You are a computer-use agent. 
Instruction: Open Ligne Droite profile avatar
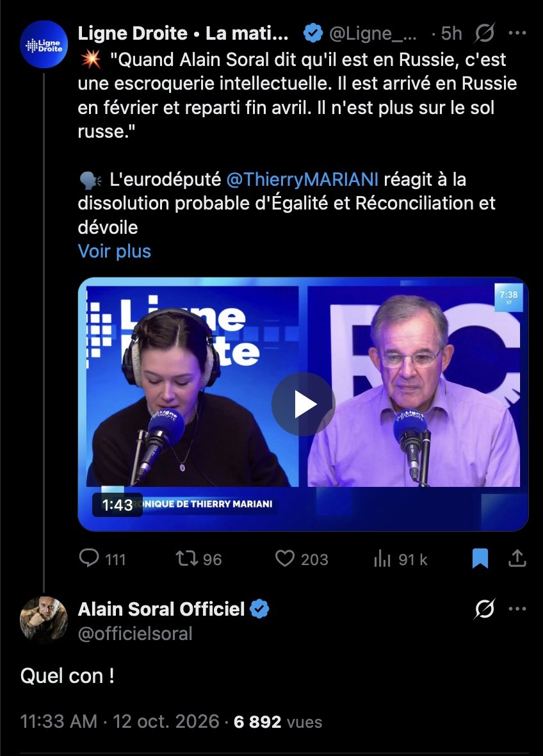click(44, 44)
